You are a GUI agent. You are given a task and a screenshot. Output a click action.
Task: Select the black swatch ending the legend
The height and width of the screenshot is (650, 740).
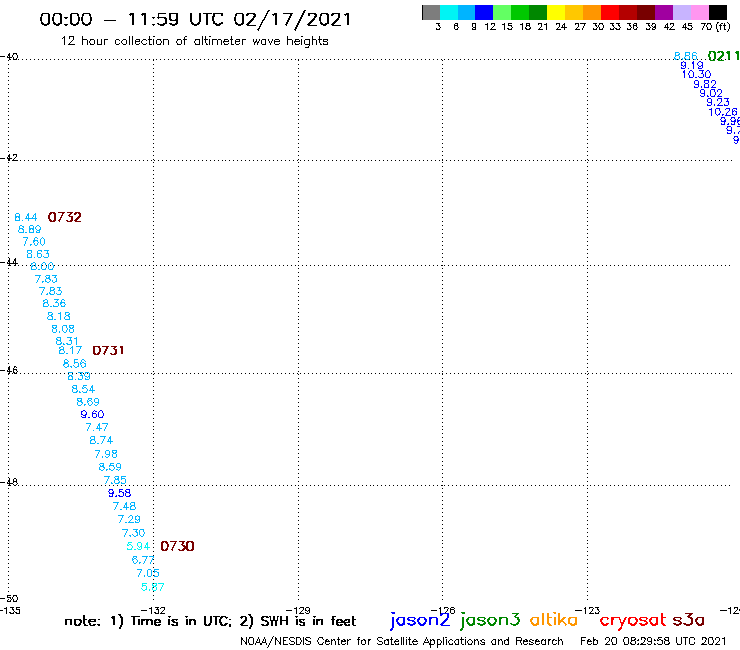tap(717, 13)
